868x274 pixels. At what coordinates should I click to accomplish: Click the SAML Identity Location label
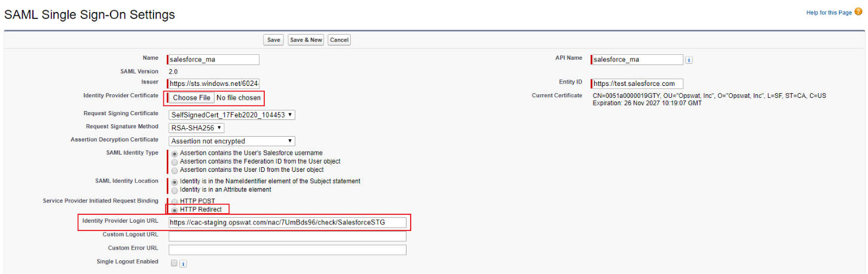coord(127,181)
